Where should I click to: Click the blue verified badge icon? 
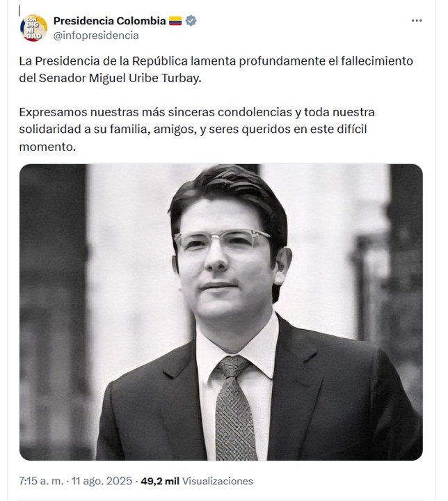click(x=191, y=21)
